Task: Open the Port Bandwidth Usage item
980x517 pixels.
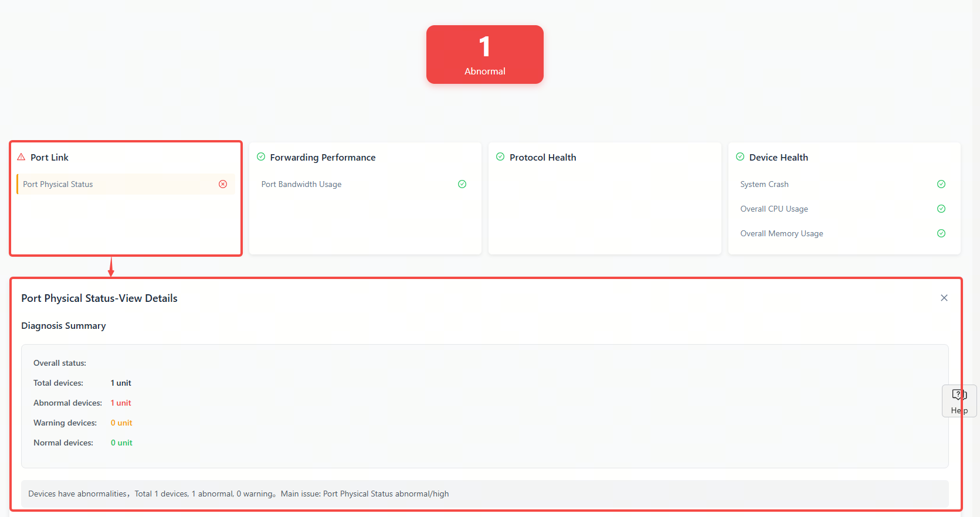Action: pyautogui.click(x=301, y=184)
